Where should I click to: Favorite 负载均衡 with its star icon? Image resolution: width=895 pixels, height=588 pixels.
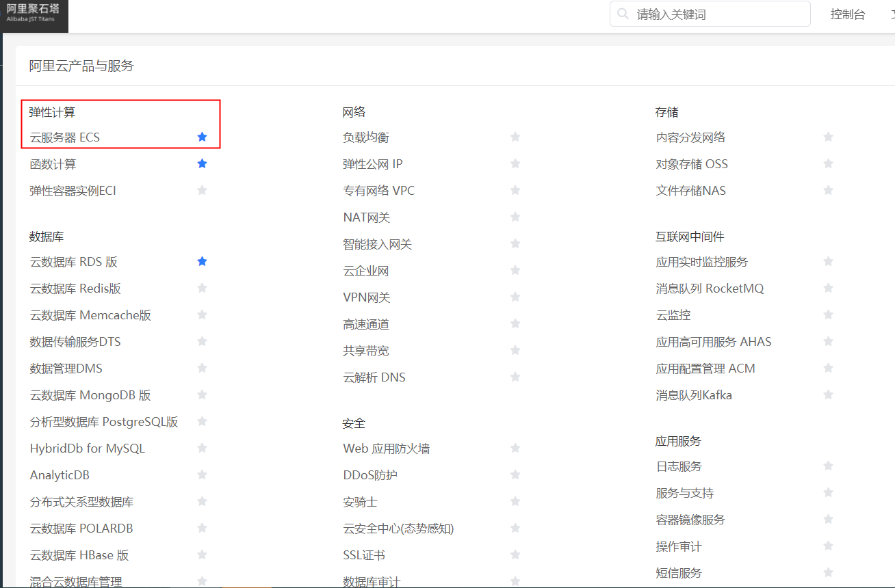[x=515, y=137]
